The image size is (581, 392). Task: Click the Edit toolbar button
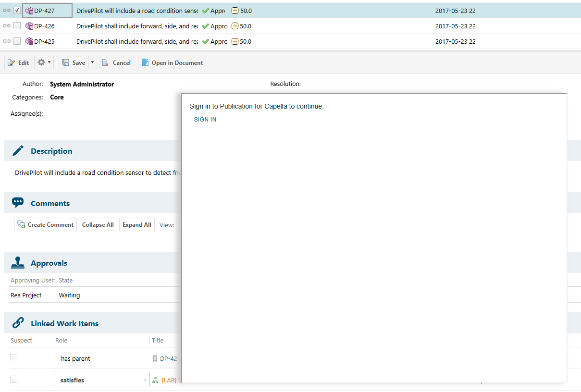(18, 62)
